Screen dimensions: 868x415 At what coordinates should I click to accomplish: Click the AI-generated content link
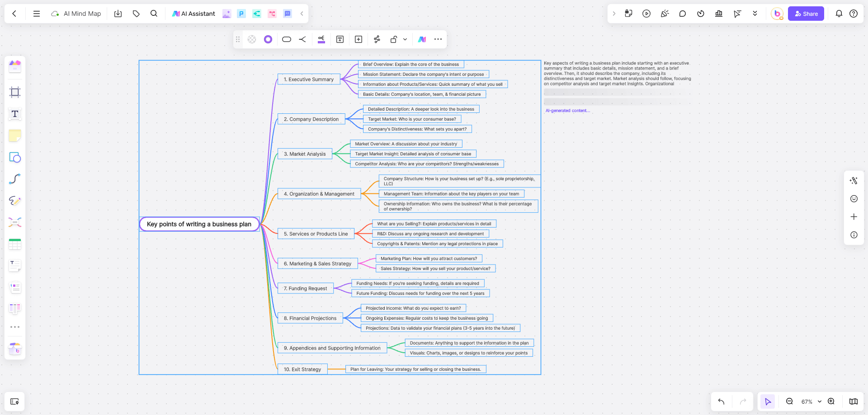coord(568,111)
